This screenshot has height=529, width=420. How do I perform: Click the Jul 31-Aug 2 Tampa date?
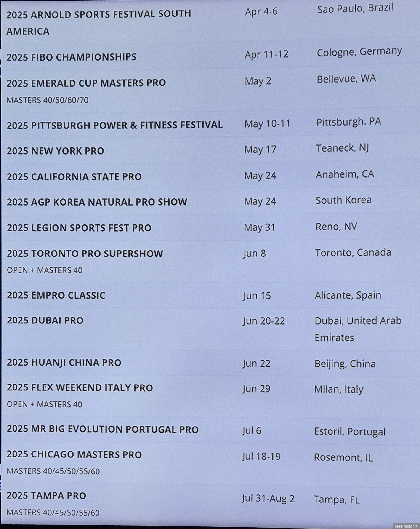[268, 499]
